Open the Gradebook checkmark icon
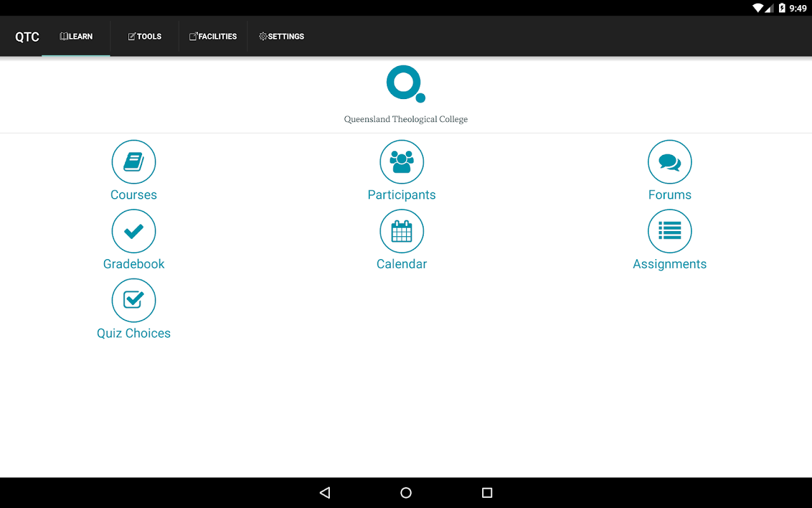812x508 pixels. 134,231
